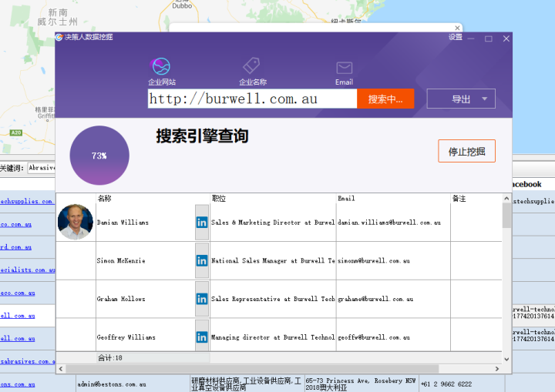
Task: Select damian.williams@burwell.com.au email cell
Action: [393, 223]
